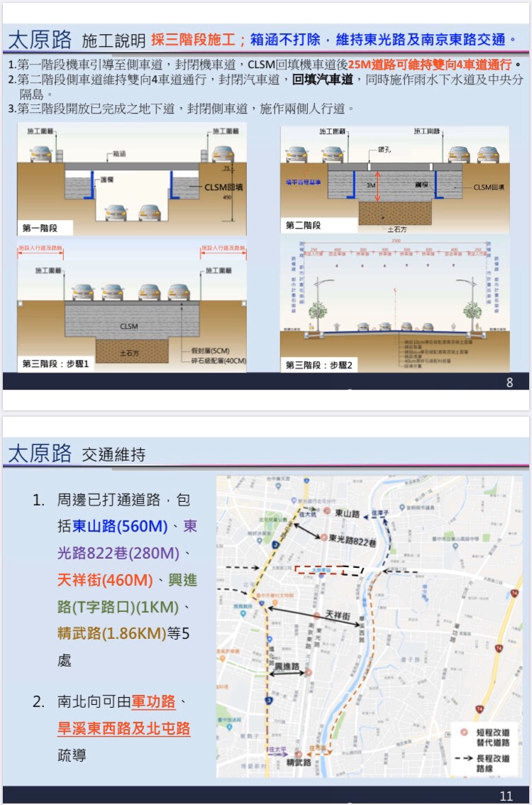
Task: Click the orange 天祥街(460M) text in the list
Action: (105, 580)
